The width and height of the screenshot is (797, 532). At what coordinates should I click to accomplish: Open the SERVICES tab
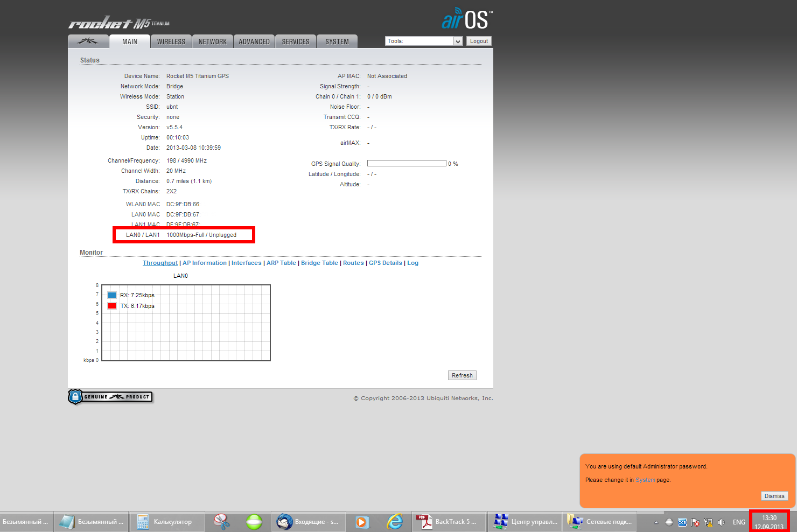pyautogui.click(x=296, y=41)
